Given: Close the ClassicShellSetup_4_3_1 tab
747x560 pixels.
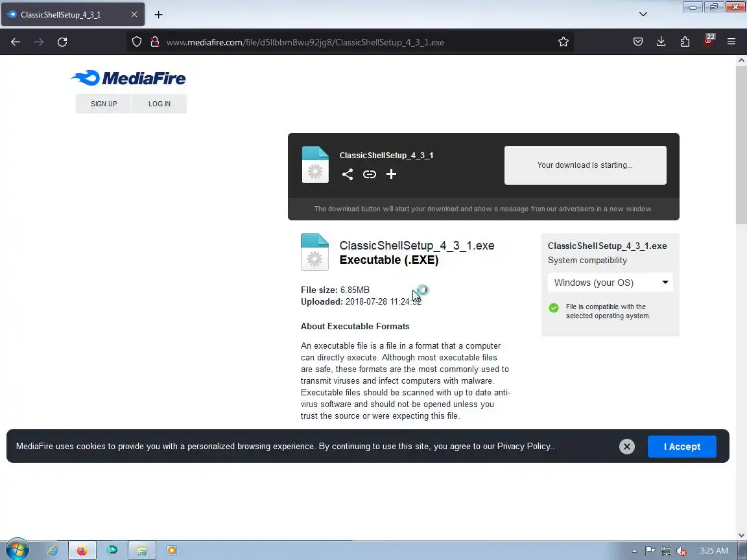Looking at the screenshot, I should pyautogui.click(x=134, y=14).
